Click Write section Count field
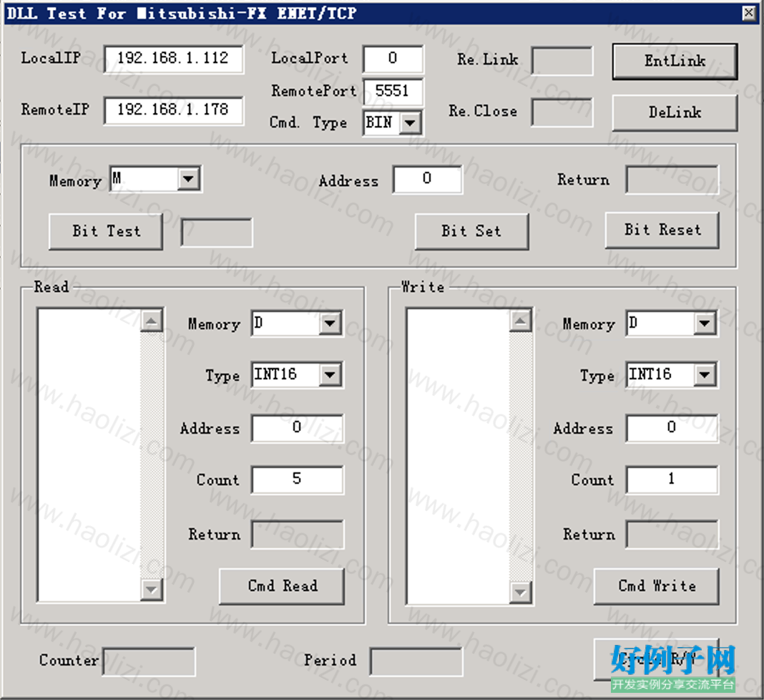This screenshot has height=700, width=764. [672, 480]
